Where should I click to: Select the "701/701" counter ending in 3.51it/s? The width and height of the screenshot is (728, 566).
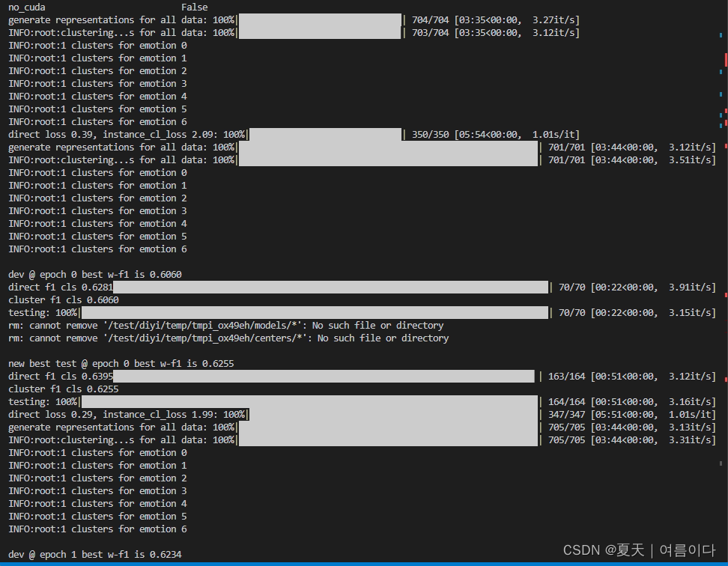632,160
